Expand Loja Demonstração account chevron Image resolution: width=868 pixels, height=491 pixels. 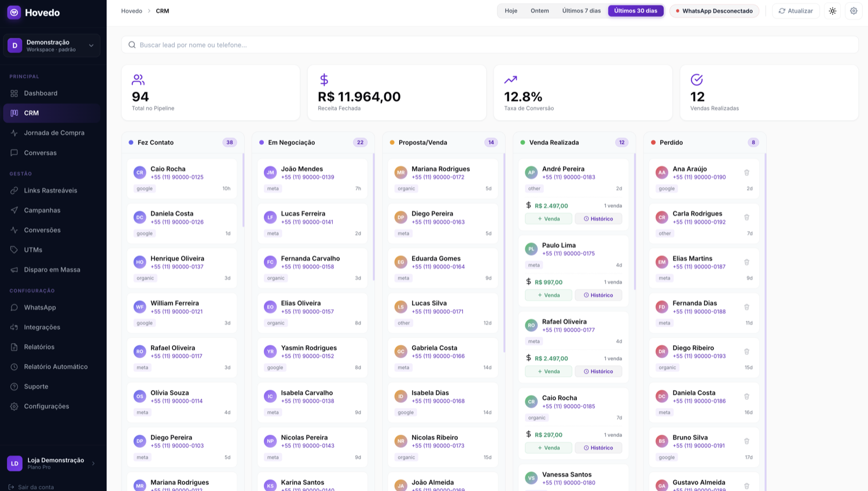93,463
